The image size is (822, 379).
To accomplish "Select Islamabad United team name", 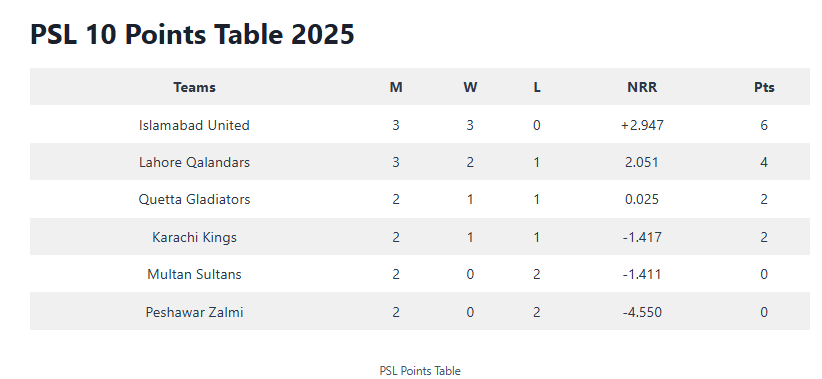I will click(x=194, y=125).
